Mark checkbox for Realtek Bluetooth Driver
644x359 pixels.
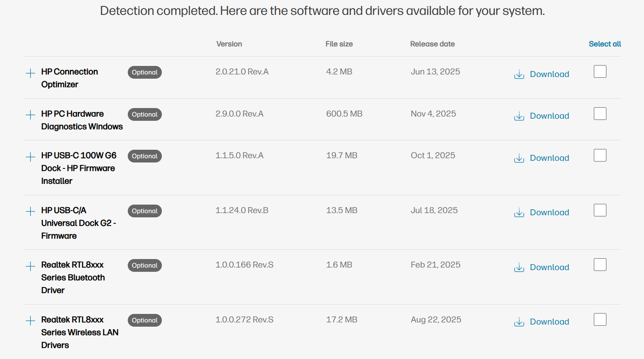point(600,265)
